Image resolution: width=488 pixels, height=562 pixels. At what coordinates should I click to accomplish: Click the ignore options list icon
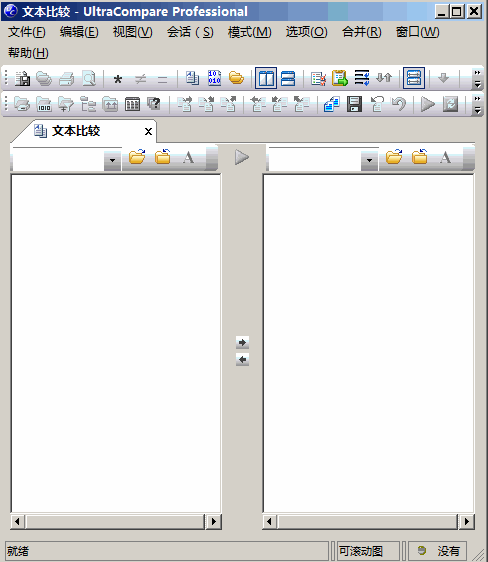tap(319, 78)
